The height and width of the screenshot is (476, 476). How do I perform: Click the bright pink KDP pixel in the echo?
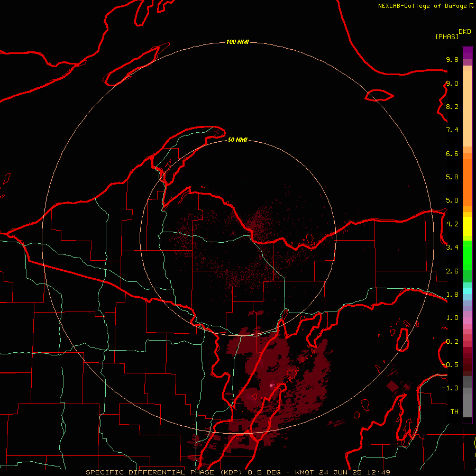(272, 386)
